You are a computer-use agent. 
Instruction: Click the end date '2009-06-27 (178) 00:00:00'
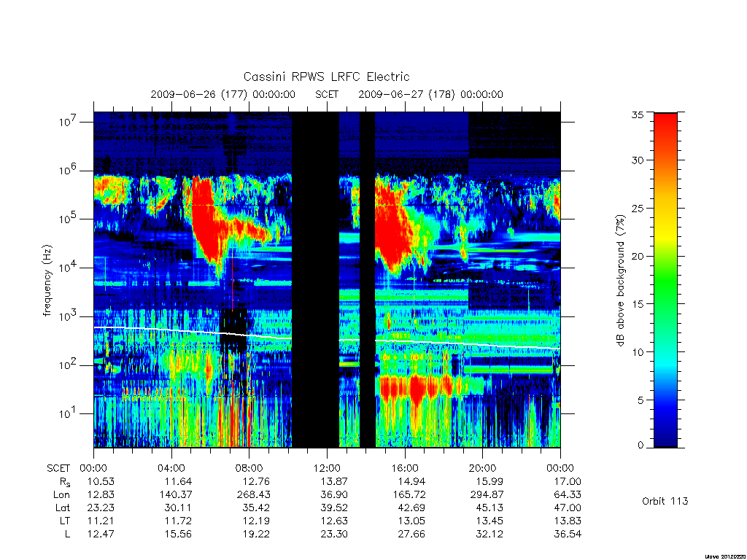click(430, 94)
